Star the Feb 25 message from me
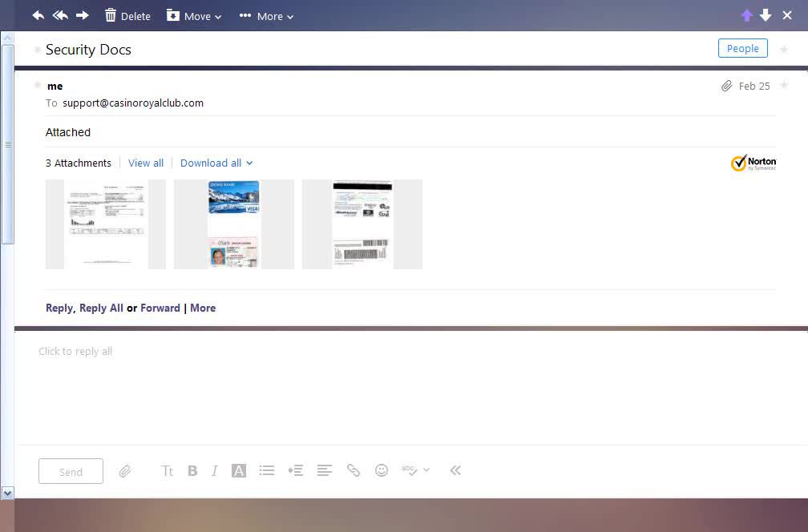Image resolution: width=808 pixels, height=532 pixels. 784,85
